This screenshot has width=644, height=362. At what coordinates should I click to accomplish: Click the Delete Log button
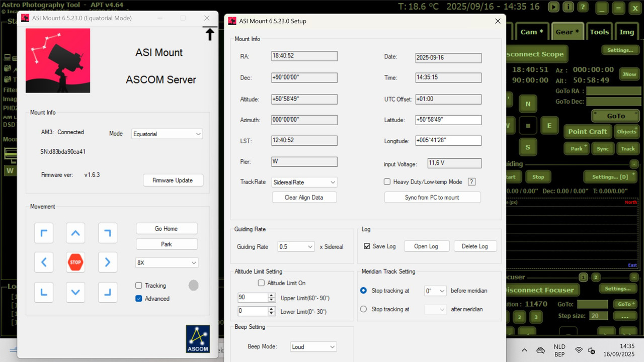pos(475,246)
